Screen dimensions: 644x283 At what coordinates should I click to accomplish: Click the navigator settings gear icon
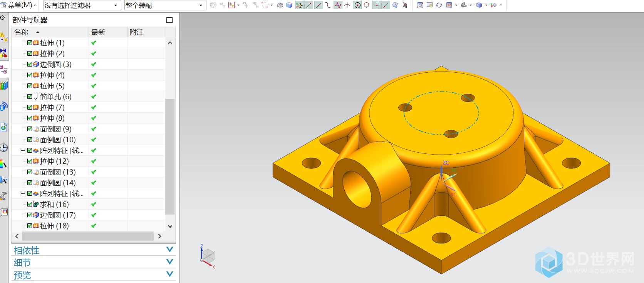click(x=2, y=18)
